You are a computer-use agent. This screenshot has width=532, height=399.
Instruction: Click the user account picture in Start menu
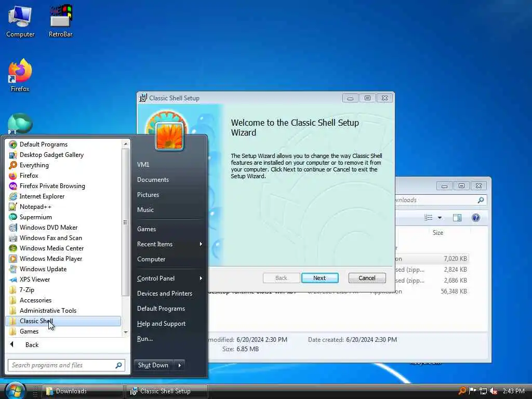(169, 136)
